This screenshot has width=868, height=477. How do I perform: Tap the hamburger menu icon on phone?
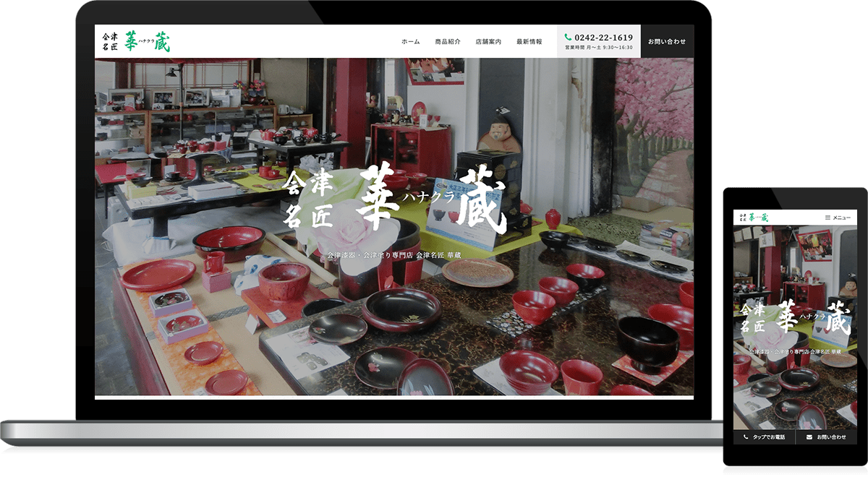(x=827, y=218)
